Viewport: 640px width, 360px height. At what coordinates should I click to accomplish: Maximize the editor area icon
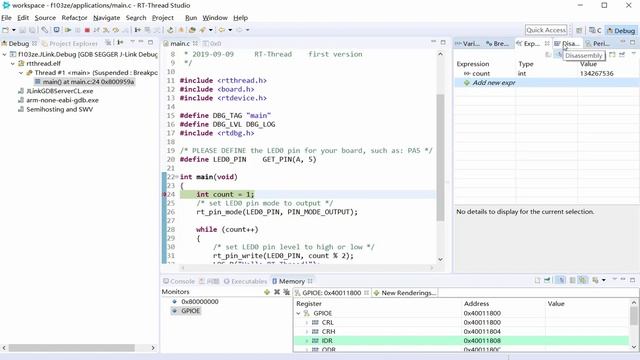[x=443, y=42]
